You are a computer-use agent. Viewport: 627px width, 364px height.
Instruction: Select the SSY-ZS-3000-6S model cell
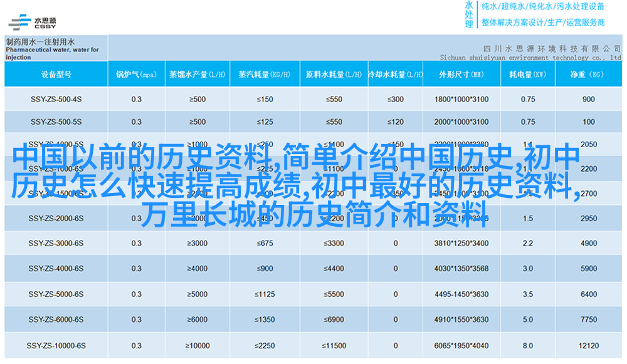point(56,243)
